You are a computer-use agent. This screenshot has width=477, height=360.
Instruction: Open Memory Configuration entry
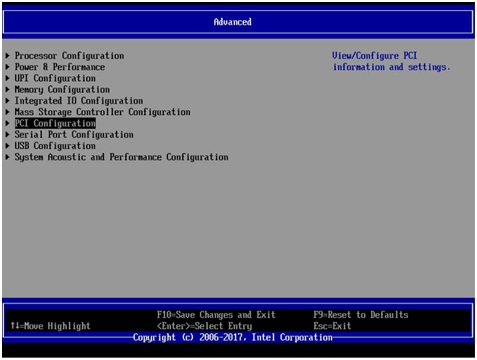tap(62, 90)
